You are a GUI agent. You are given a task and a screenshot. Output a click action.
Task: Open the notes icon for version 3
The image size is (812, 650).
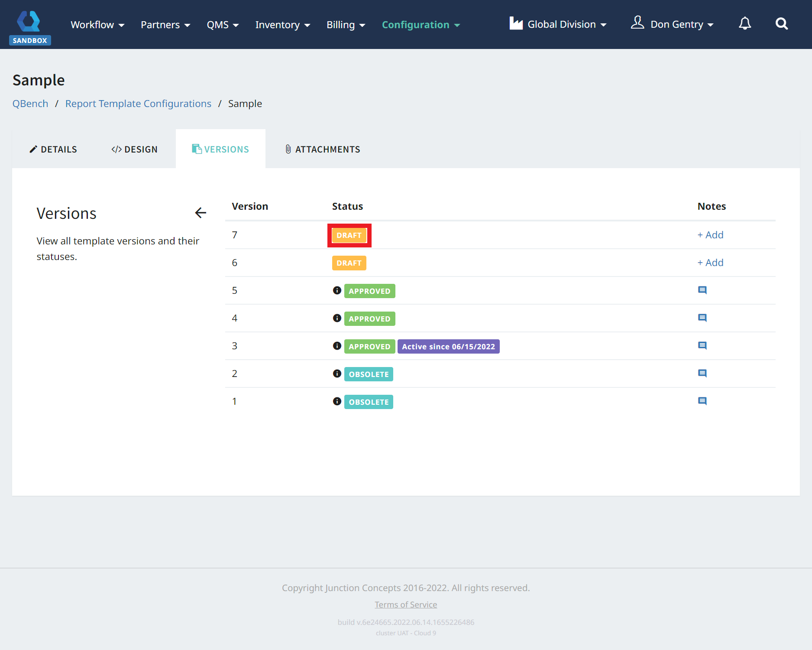[702, 346]
